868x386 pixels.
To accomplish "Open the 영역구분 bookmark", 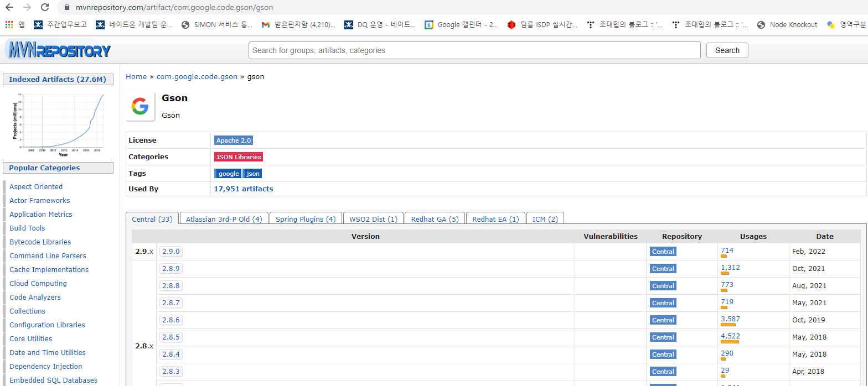I will tap(846, 24).
